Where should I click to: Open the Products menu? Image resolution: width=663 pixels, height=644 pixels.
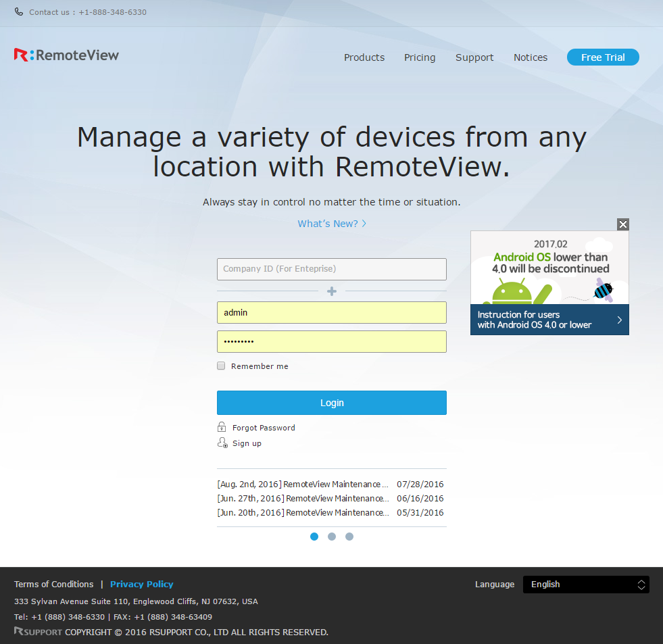[364, 57]
